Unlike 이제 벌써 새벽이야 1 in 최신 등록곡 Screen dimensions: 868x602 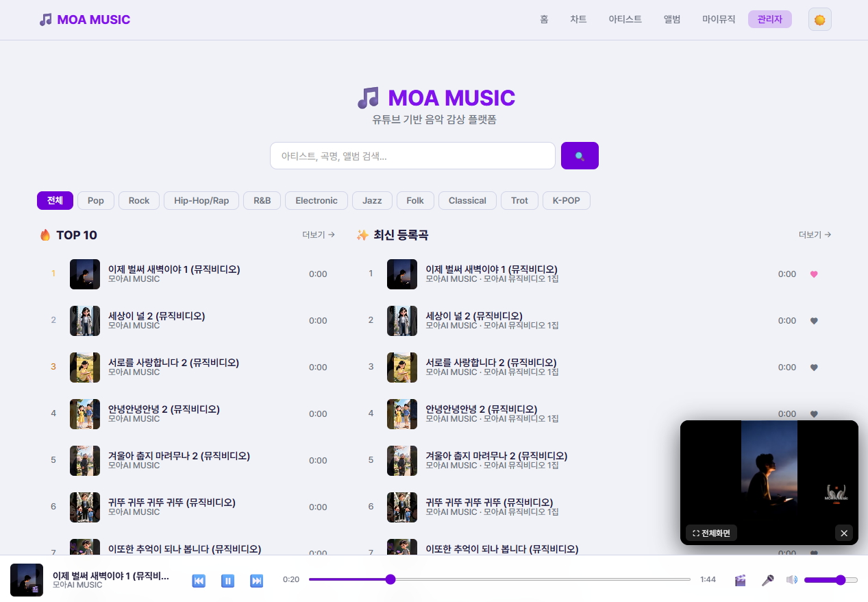(x=814, y=274)
